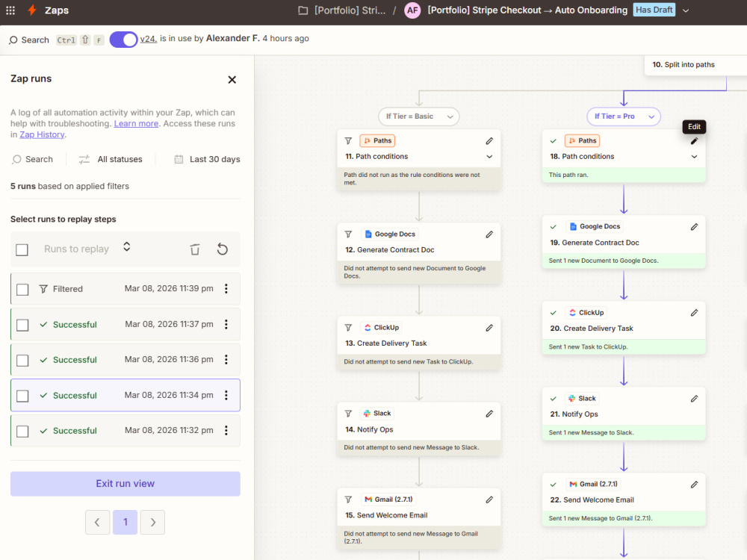Open the Last 30 days date filter

(207, 159)
